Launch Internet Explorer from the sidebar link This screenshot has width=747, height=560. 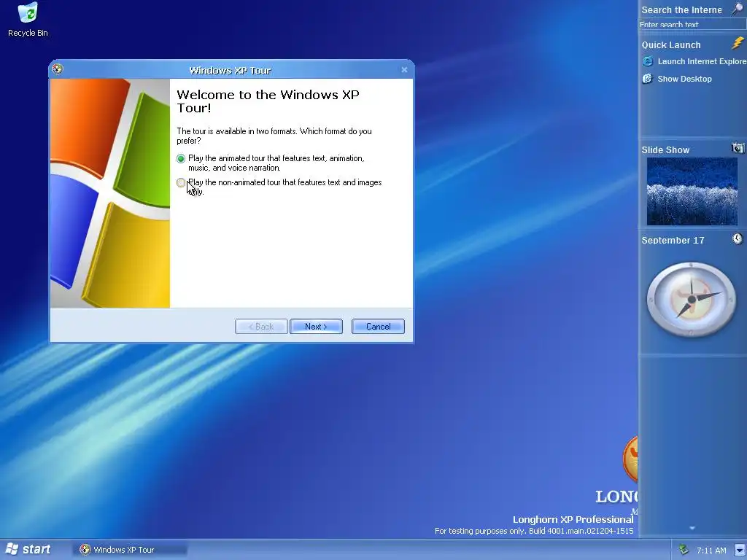(702, 61)
